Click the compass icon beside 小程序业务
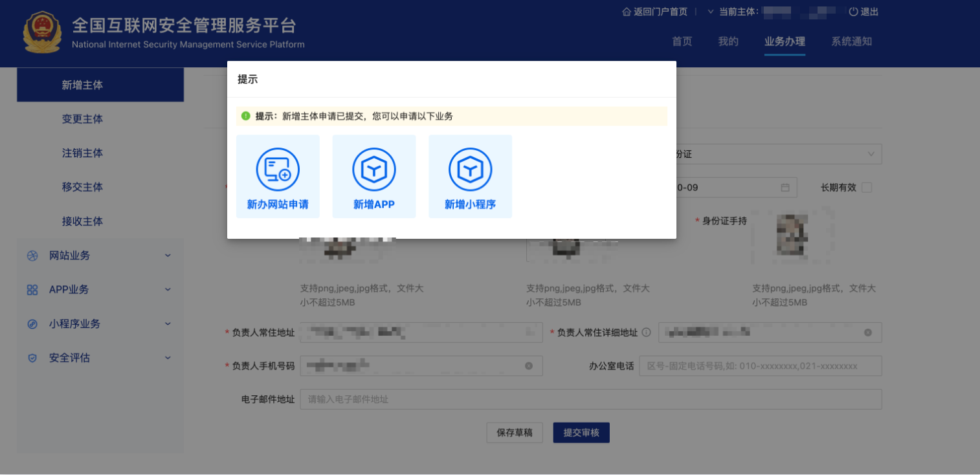This screenshot has width=980, height=475. click(x=32, y=324)
